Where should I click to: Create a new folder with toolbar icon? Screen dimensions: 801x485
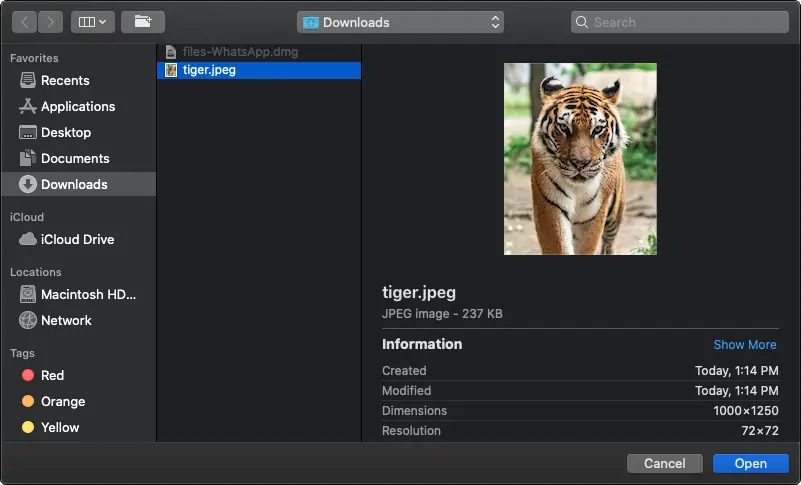pyautogui.click(x=143, y=22)
